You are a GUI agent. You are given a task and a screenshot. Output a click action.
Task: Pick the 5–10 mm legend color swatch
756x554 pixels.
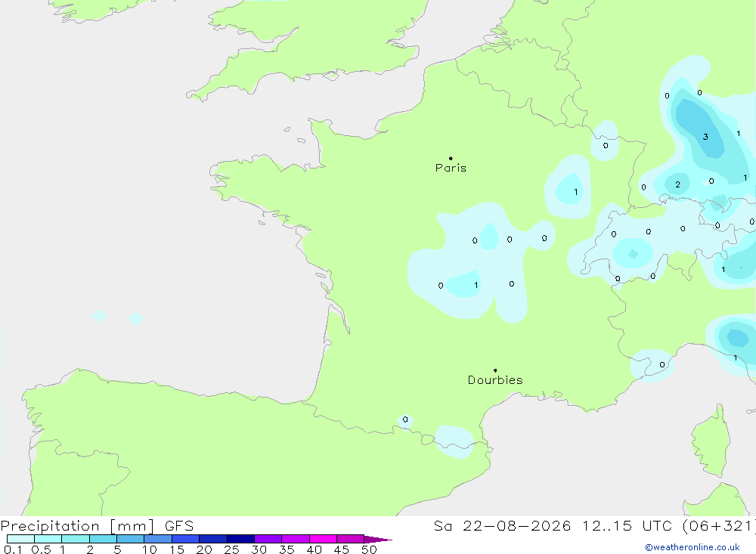click(131, 539)
